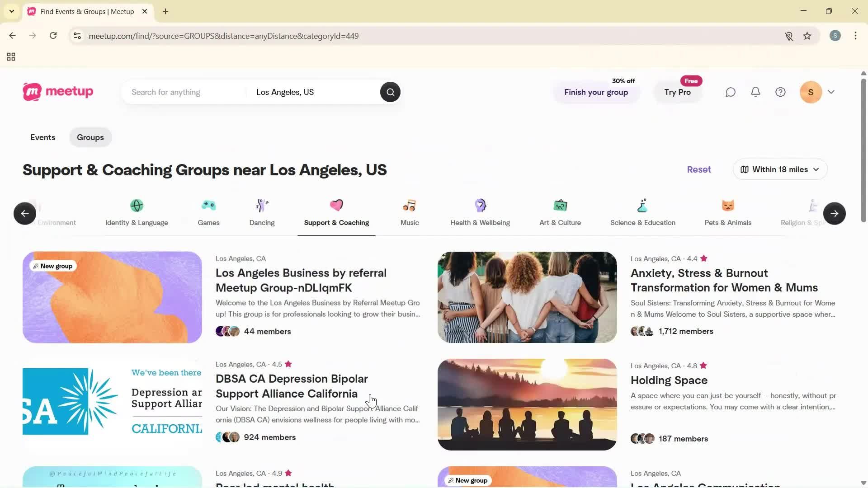Click the search magnifier icon
This screenshot has width=868, height=488.
tap(390, 92)
